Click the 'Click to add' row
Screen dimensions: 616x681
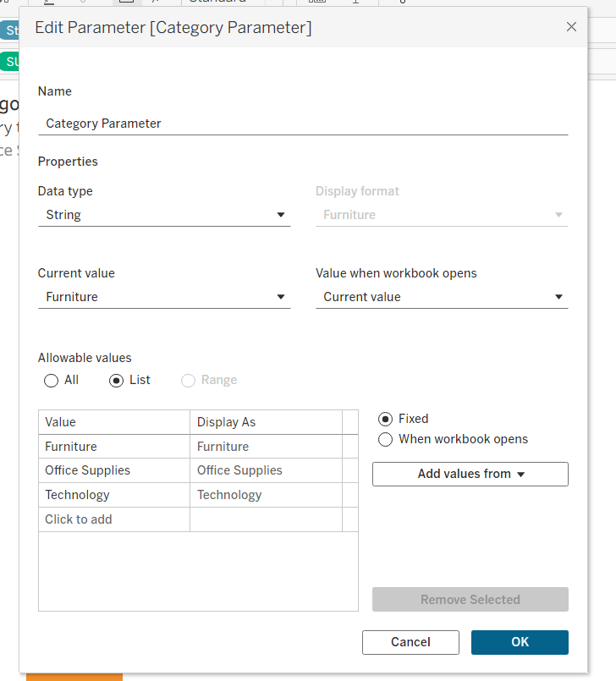114,519
